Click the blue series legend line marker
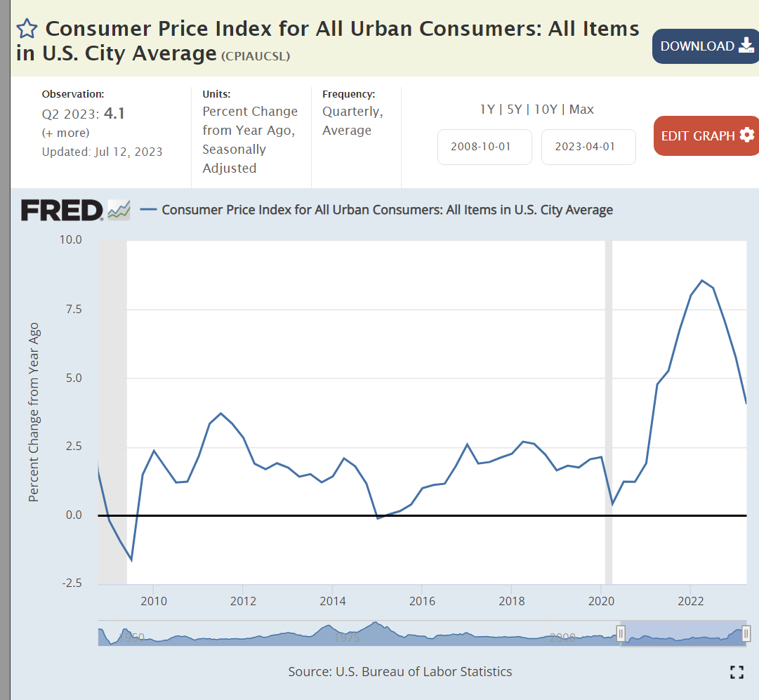Image resolution: width=759 pixels, height=700 pixels. [147, 209]
